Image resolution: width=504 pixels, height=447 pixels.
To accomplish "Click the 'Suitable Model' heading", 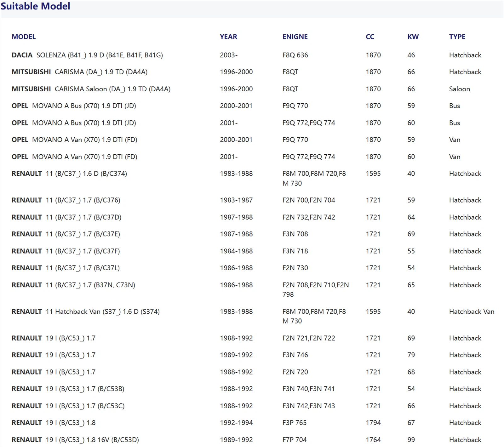I will (35, 6).
